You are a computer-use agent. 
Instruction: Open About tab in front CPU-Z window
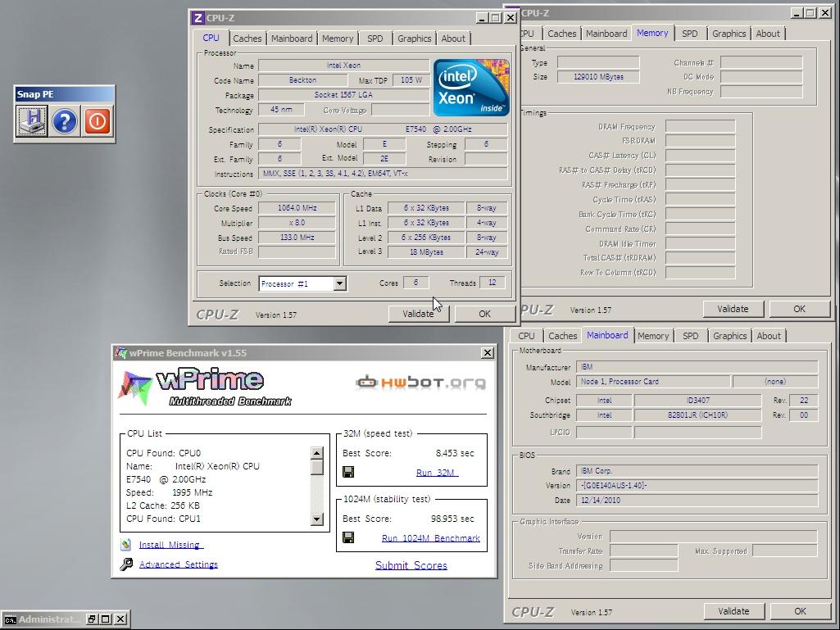point(453,39)
